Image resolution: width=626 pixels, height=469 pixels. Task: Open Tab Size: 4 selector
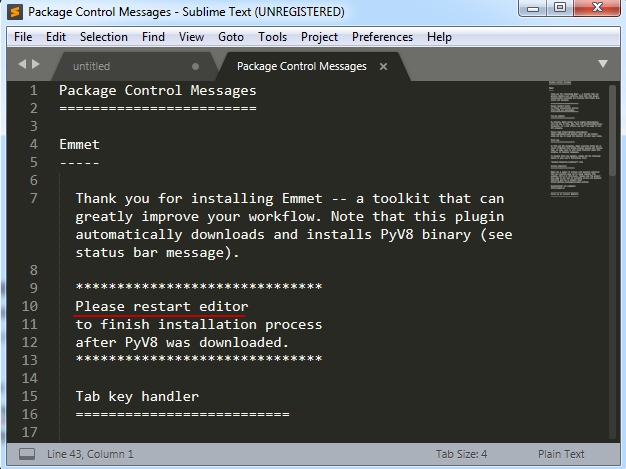pyautogui.click(x=461, y=454)
